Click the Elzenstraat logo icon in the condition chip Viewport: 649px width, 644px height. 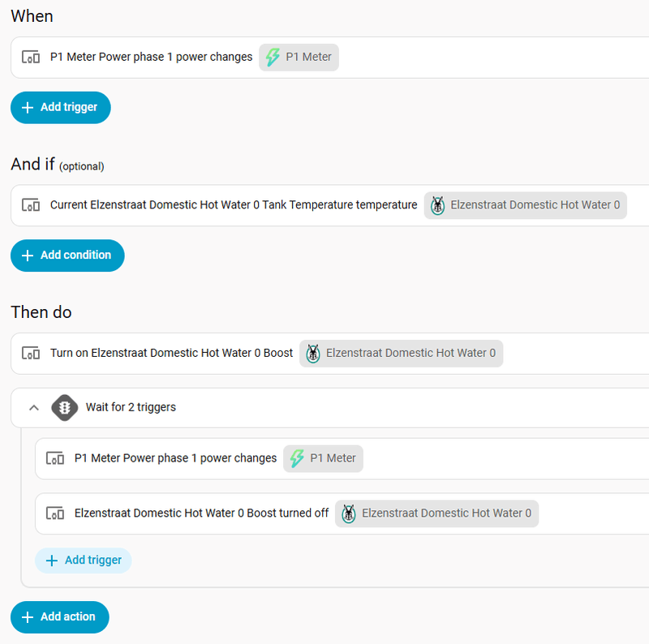pos(437,205)
